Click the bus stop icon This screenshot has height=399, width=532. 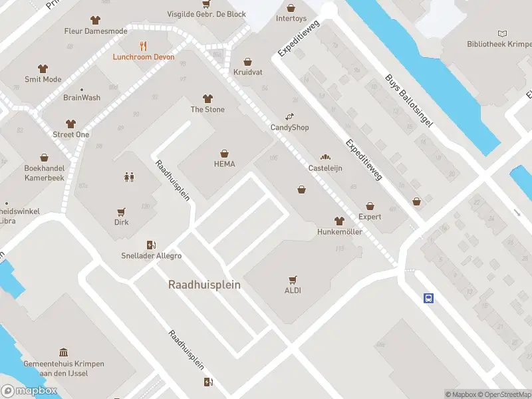click(428, 298)
